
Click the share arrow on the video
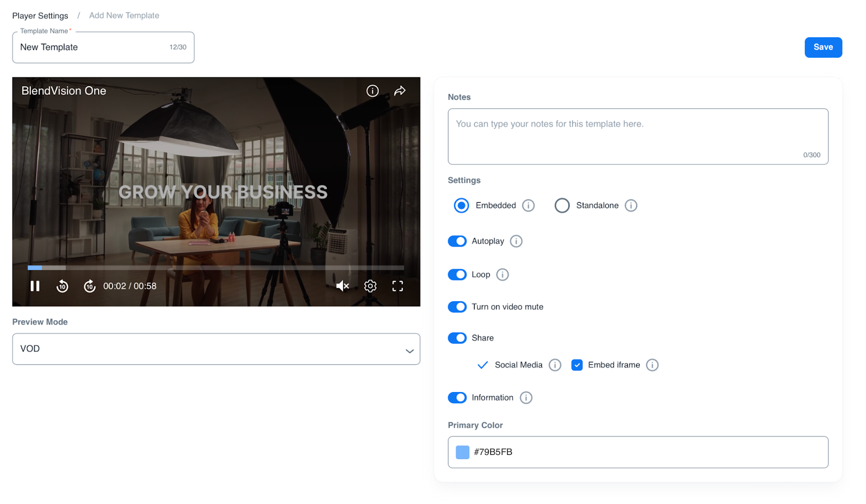pyautogui.click(x=399, y=91)
